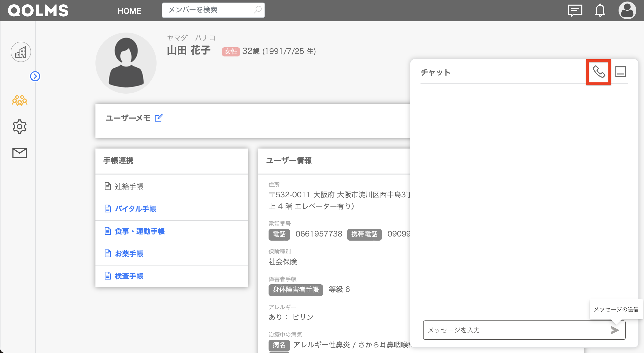Open the chat messages icon in header

point(575,11)
